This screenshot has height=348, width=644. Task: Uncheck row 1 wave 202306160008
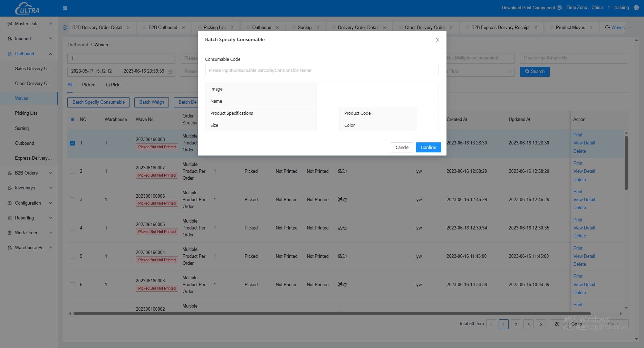(73, 143)
